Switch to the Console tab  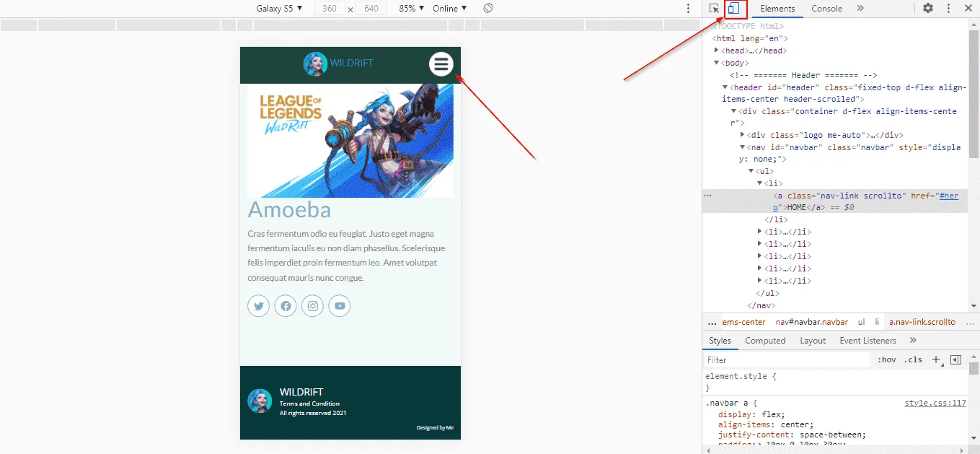point(826,9)
